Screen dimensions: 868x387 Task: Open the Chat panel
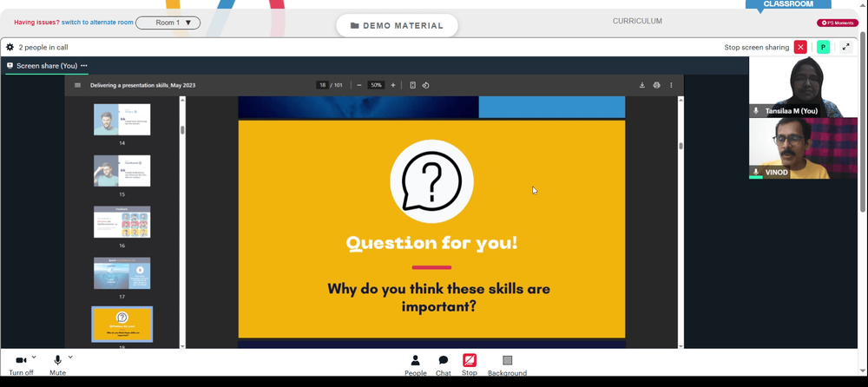(444, 365)
